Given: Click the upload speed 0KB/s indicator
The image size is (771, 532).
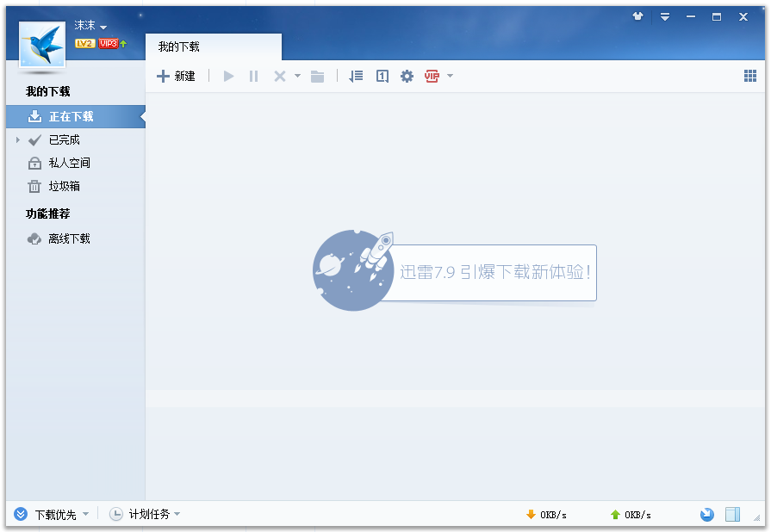Looking at the screenshot, I should click(x=631, y=514).
